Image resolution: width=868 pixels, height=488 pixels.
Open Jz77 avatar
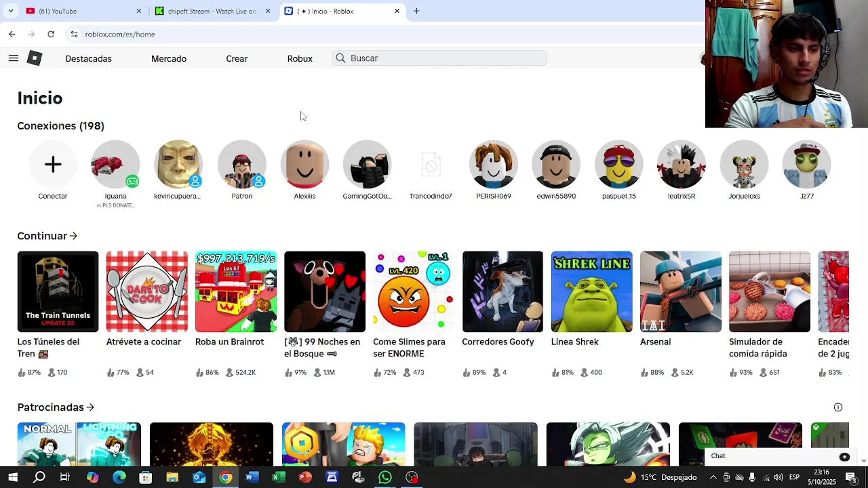806,164
